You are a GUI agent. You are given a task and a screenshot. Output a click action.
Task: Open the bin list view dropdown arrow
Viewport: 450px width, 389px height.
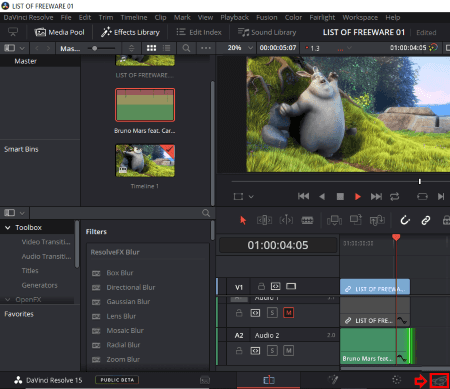tap(22, 48)
